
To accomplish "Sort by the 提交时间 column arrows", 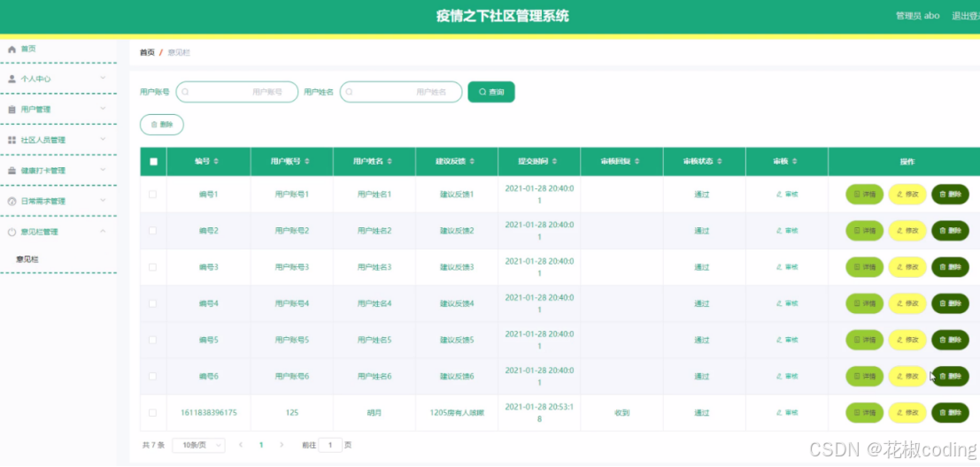I will coord(554,161).
